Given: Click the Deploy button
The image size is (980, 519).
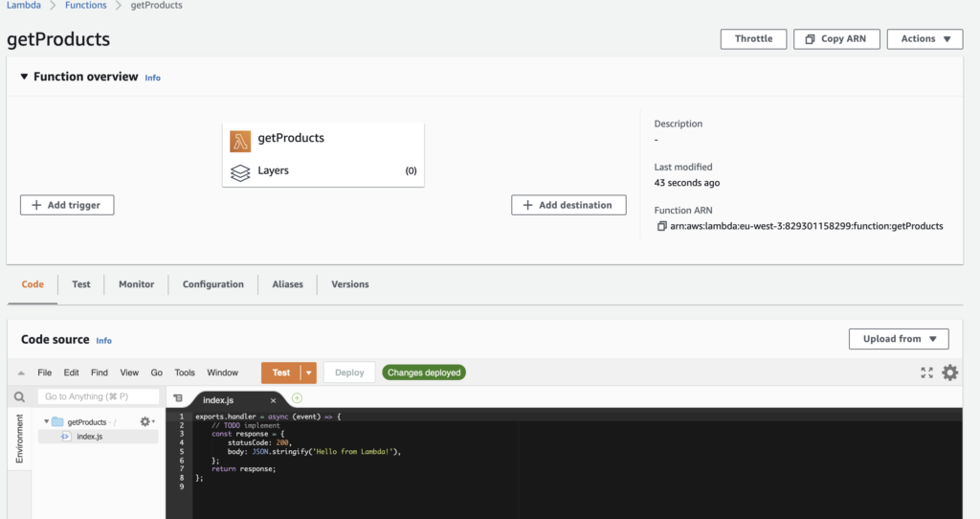Looking at the screenshot, I should [349, 372].
